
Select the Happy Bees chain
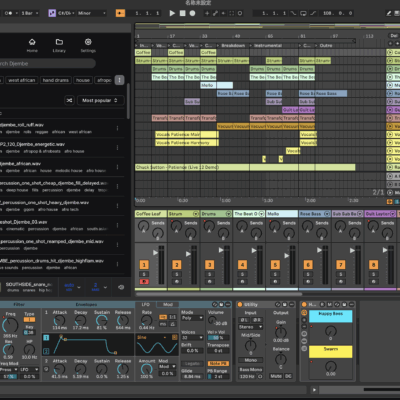pyautogui.click(x=330, y=316)
